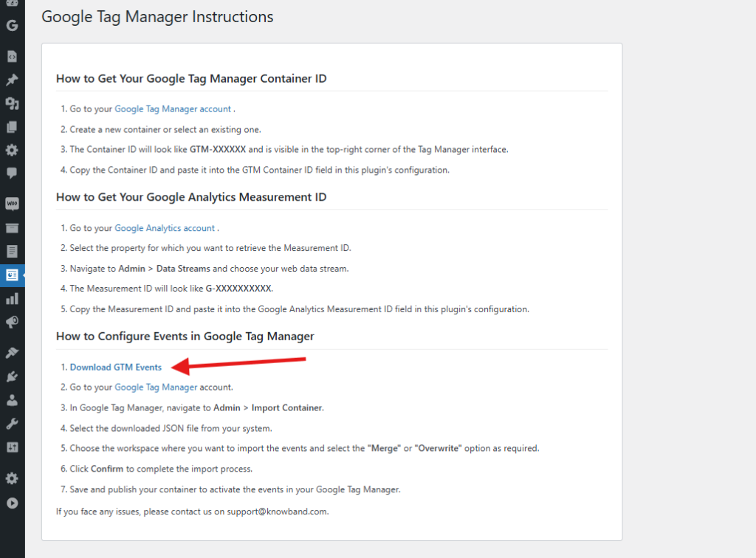Click the Data Streams bold text
This screenshot has width=756, height=558.
pyautogui.click(x=183, y=269)
